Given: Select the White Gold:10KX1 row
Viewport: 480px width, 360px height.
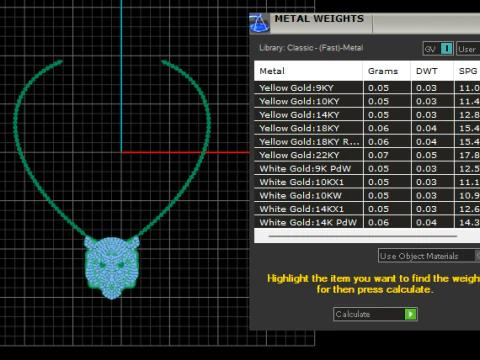Looking at the screenshot, I should pyautogui.click(x=367, y=182).
